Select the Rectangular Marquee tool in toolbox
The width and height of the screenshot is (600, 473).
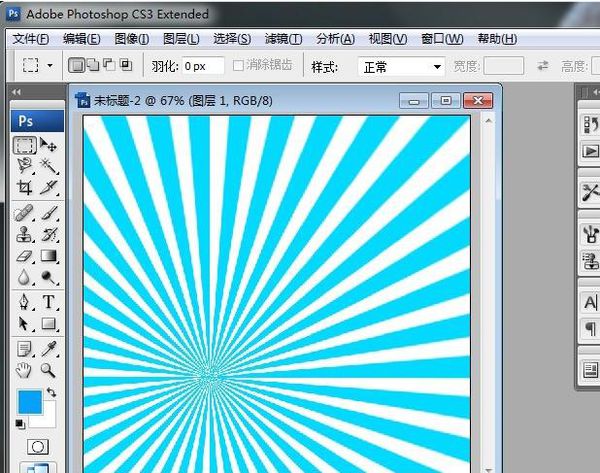pos(25,145)
